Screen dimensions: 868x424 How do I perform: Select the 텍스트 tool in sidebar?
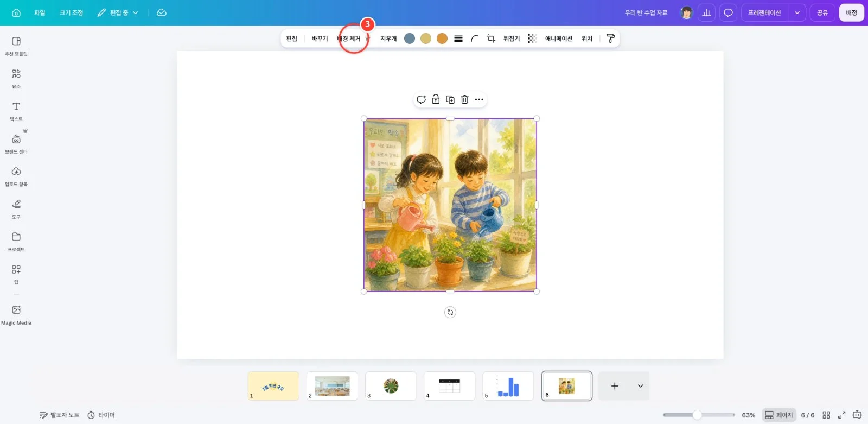[16, 111]
